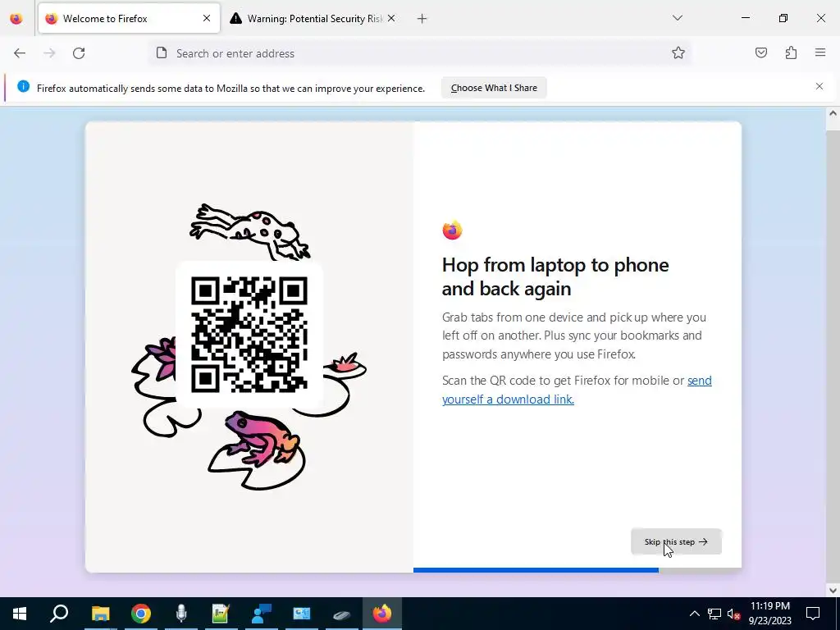This screenshot has height=630, width=840.
Task: Open Windows taskbar search
Action: pos(59,614)
